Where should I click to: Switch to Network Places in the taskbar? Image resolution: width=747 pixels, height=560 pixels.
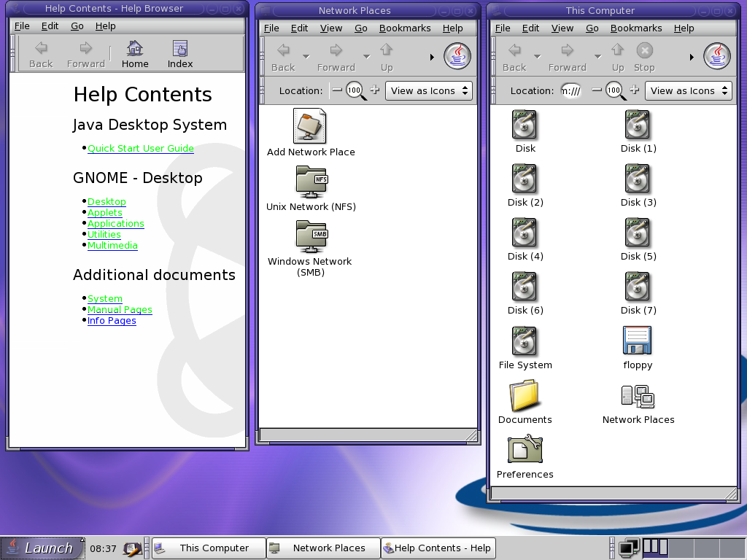click(x=323, y=548)
